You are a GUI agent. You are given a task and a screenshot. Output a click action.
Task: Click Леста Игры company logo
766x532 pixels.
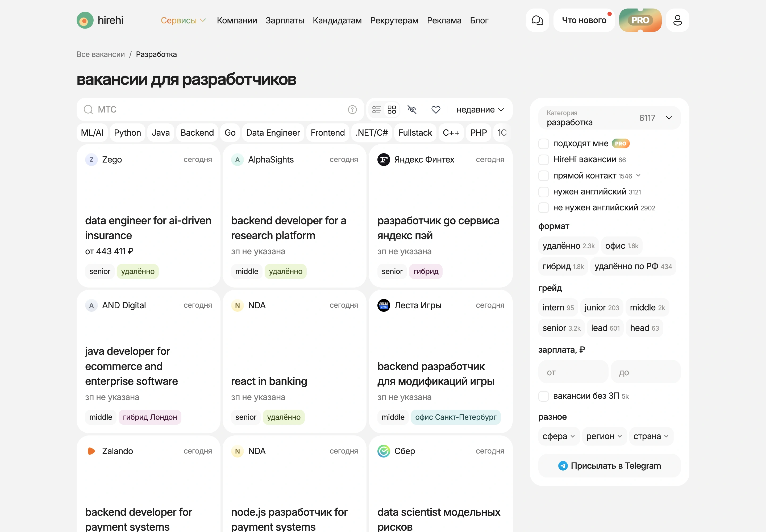384,305
